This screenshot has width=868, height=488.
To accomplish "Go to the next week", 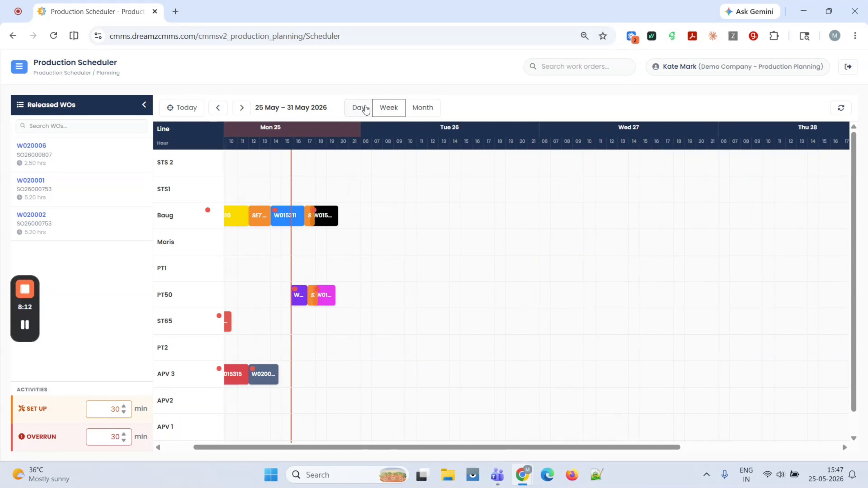I will [242, 108].
